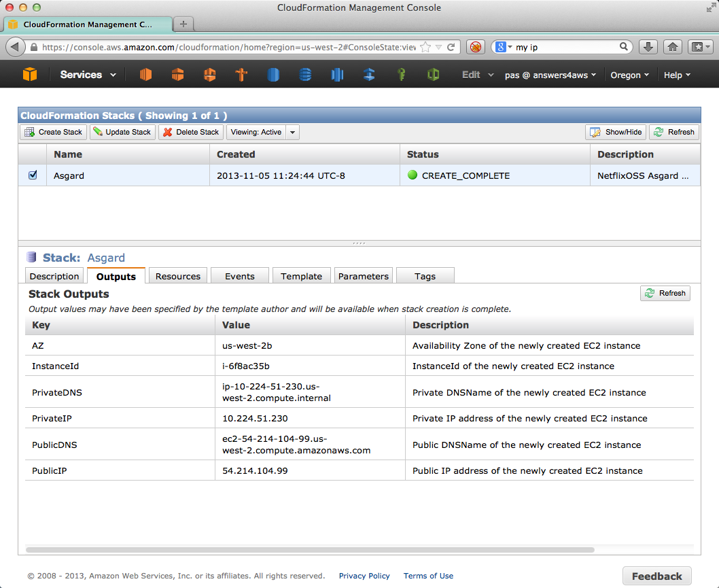Image resolution: width=719 pixels, height=588 pixels.
Task: Open the browser bookmarks menu button
Action: [x=700, y=47]
